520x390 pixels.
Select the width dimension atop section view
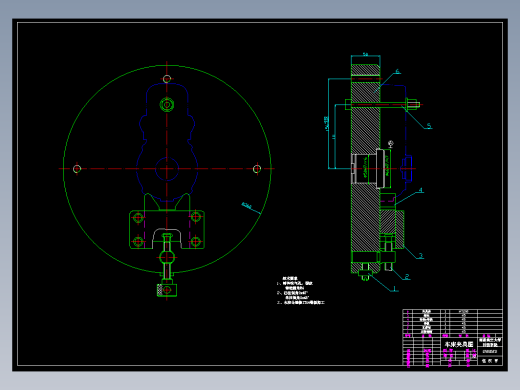[366, 54]
